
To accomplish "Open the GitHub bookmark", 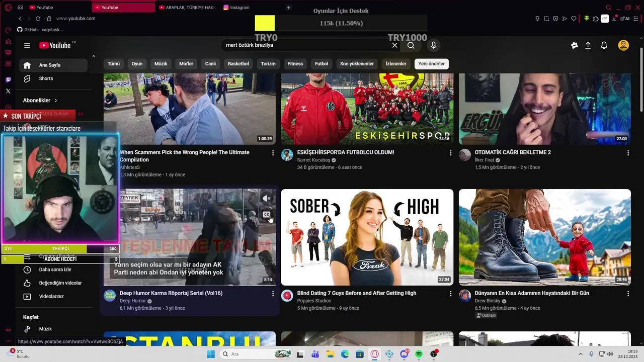I will pos(40,30).
